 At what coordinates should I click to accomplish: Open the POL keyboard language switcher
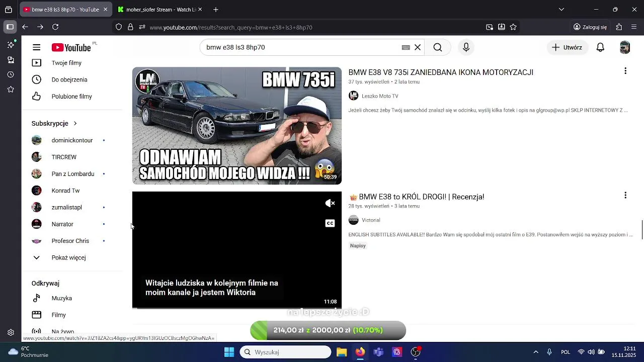click(566, 352)
